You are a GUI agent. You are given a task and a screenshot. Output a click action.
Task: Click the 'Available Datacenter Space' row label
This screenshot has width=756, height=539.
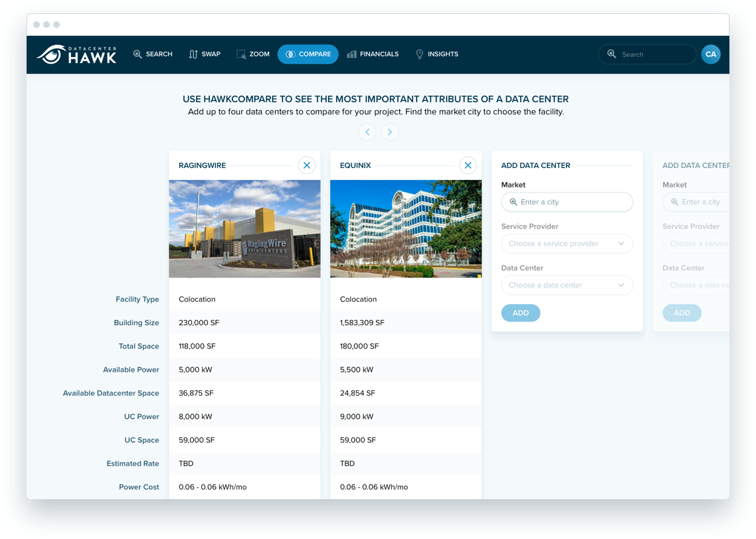111,393
